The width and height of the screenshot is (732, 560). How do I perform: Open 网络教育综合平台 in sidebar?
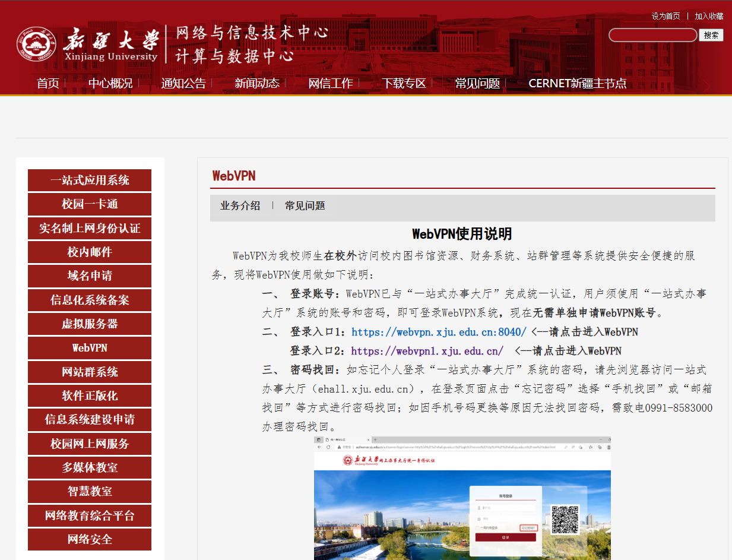click(90, 515)
